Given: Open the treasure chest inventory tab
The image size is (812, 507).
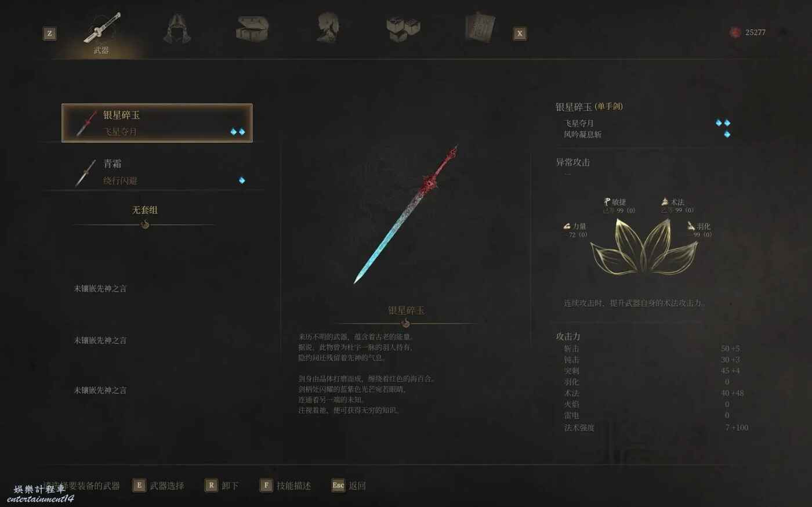Looking at the screenshot, I should pyautogui.click(x=252, y=28).
